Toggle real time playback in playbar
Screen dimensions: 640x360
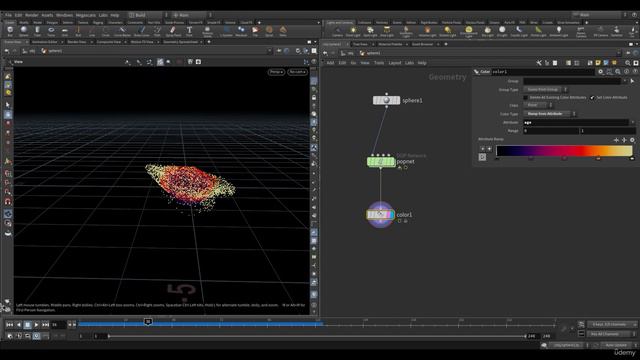pos(36,336)
